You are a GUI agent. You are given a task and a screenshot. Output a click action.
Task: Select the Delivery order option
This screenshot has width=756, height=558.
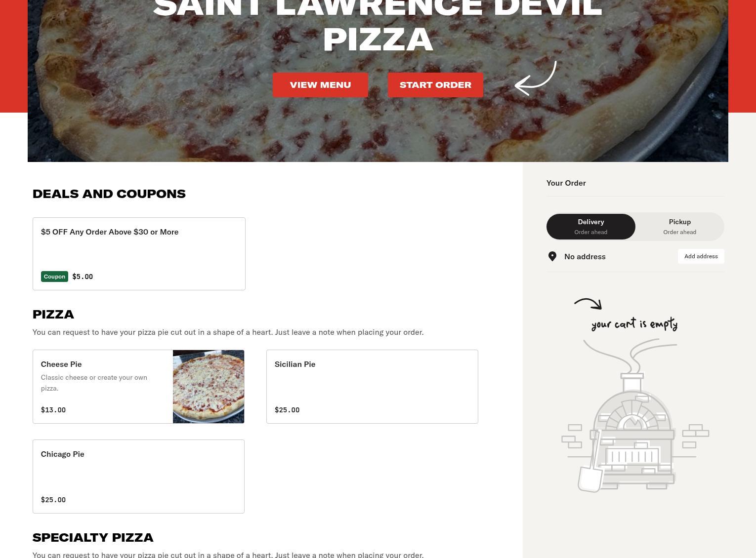tap(591, 227)
